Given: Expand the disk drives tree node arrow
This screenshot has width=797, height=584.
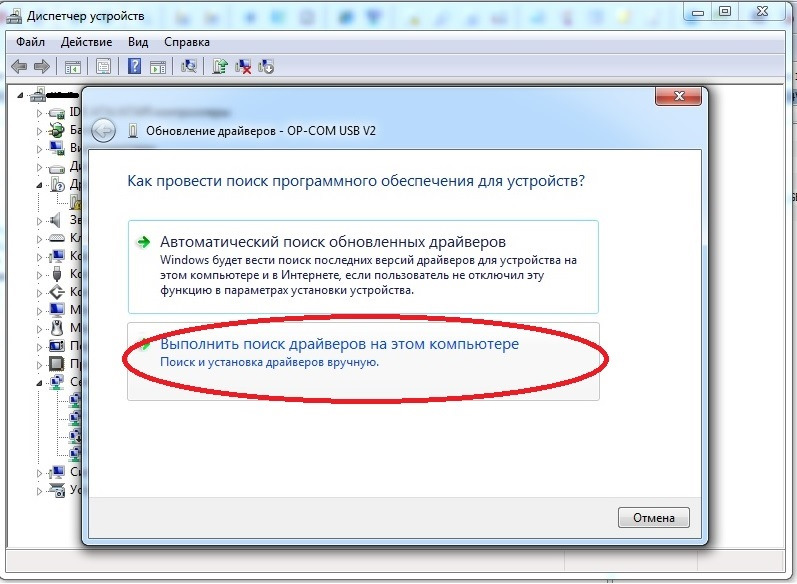Looking at the screenshot, I should 39,167.
